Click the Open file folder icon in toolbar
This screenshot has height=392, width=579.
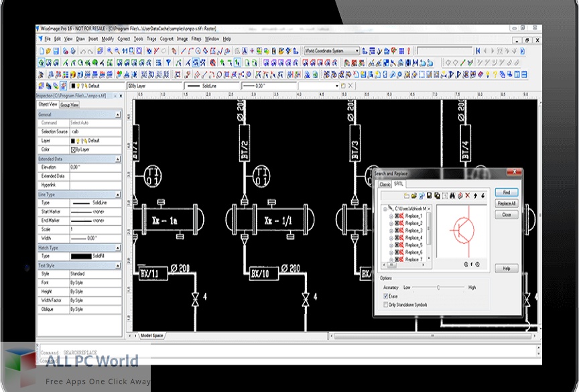click(x=49, y=51)
